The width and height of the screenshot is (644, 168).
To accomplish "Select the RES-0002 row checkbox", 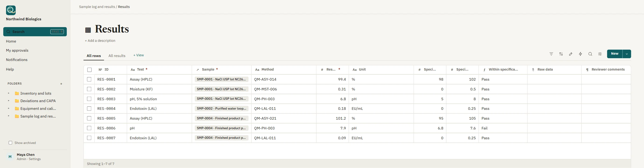I will click(89, 89).
